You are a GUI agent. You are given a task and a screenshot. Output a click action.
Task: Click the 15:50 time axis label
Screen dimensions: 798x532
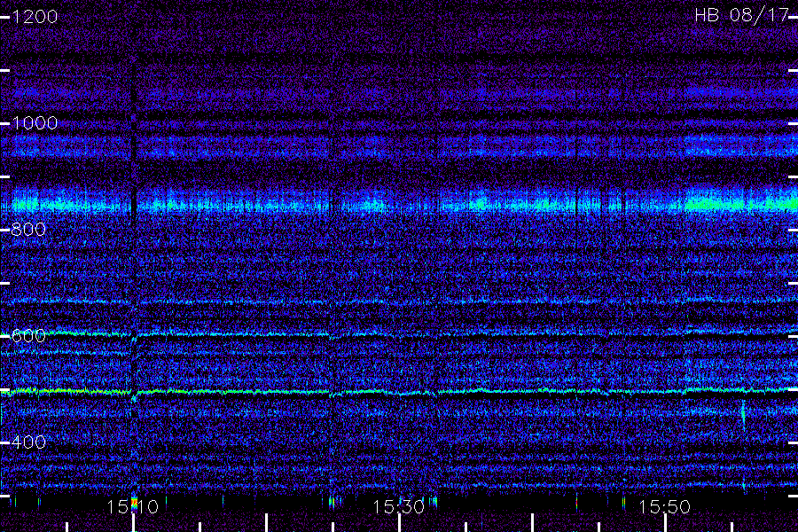click(665, 506)
